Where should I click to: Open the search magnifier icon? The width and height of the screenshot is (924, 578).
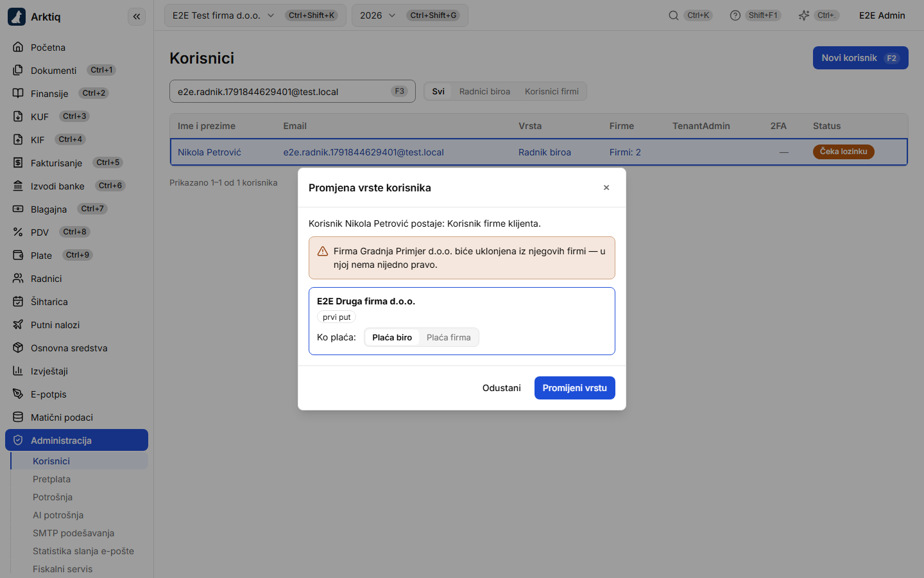(674, 15)
